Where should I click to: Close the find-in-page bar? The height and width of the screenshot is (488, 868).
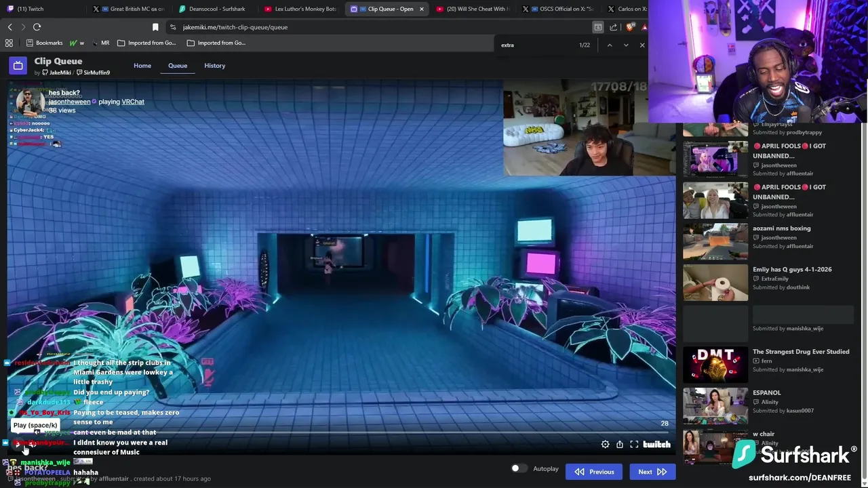642,45
